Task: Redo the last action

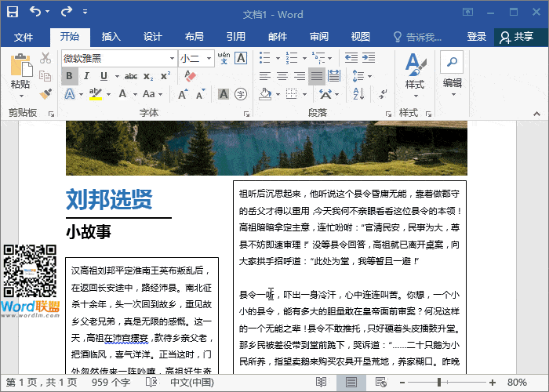Action: point(66,12)
